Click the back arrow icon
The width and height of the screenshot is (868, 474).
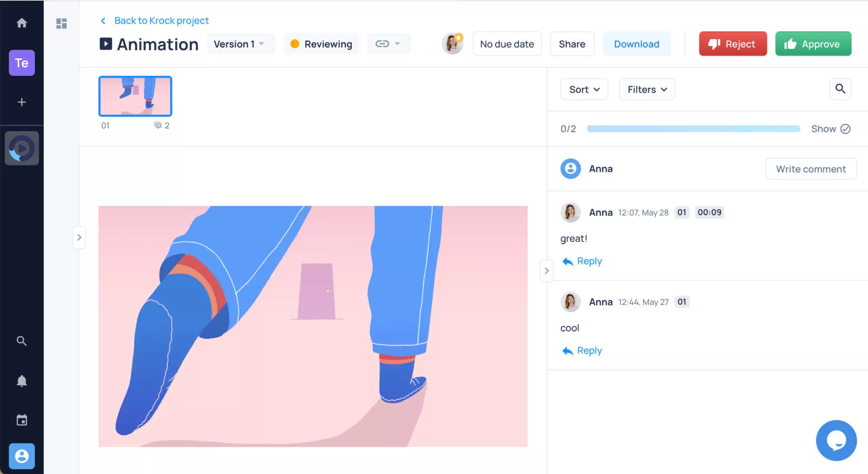click(103, 21)
